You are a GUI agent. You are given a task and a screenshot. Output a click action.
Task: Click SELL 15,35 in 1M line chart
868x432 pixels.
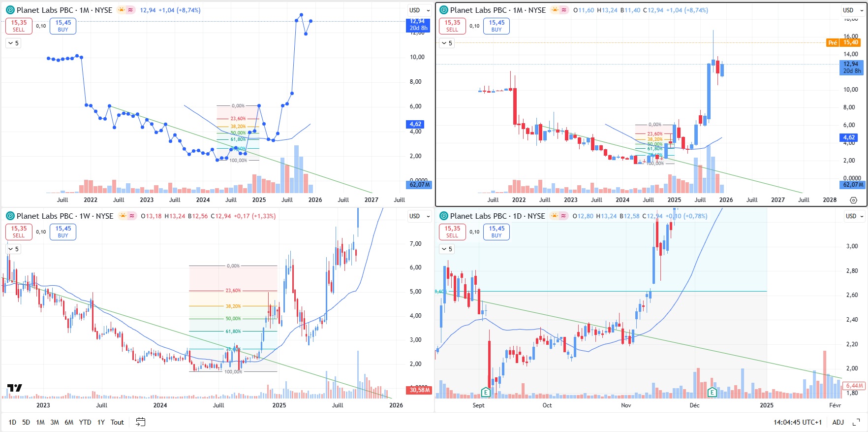[x=19, y=26]
